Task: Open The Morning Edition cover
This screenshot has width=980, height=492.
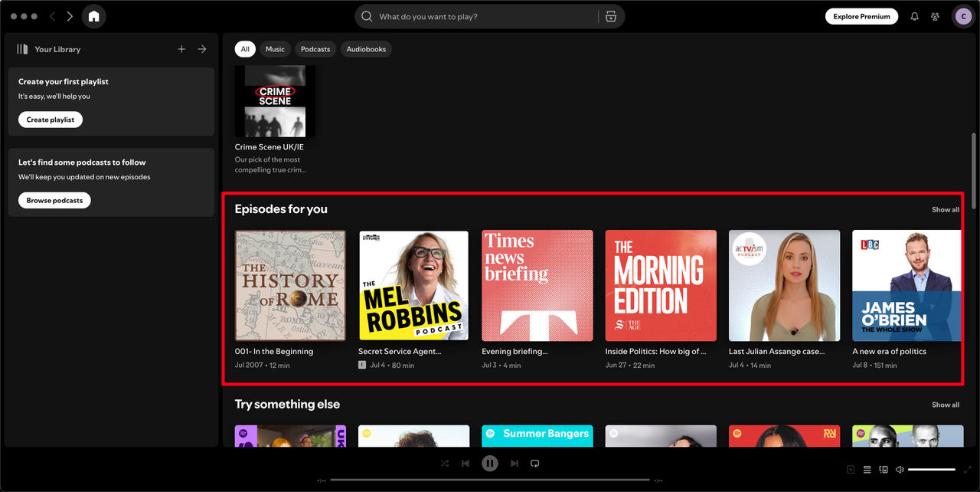Action: (661, 286)
